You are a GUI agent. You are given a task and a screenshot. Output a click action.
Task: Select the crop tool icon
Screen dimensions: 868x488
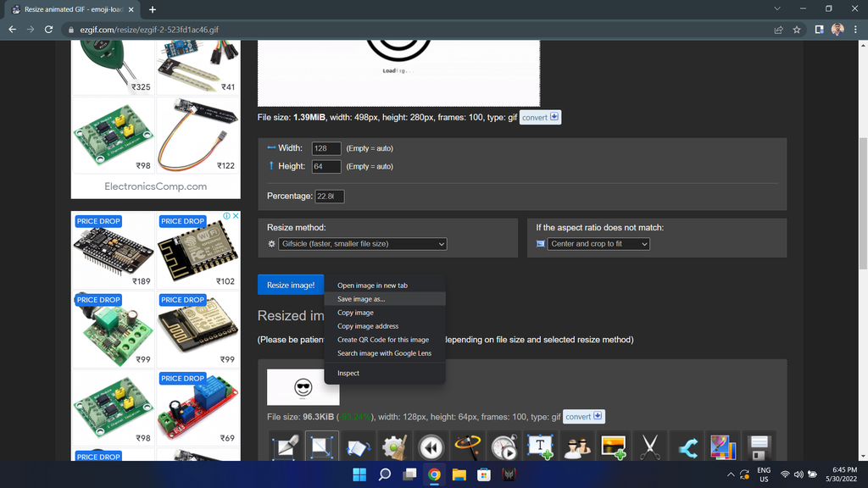tap(286, 446)
